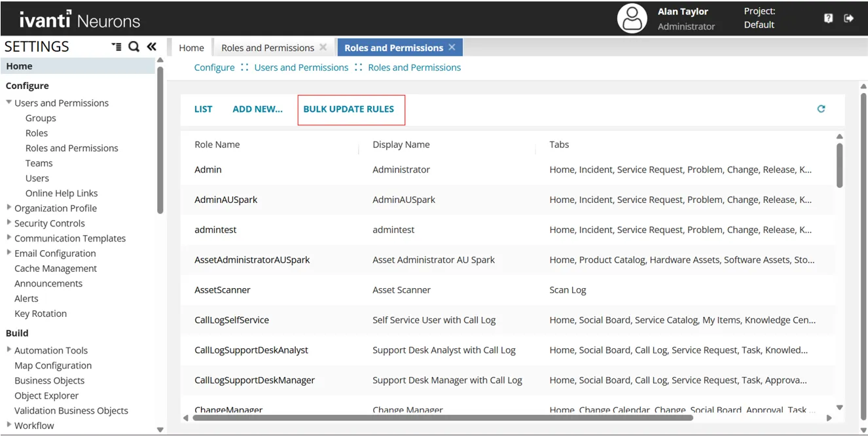This screenshot has width=868, height=436.
Task: Open Users in the sidebar
Action: pyautogui.click(x=37, y=178)
